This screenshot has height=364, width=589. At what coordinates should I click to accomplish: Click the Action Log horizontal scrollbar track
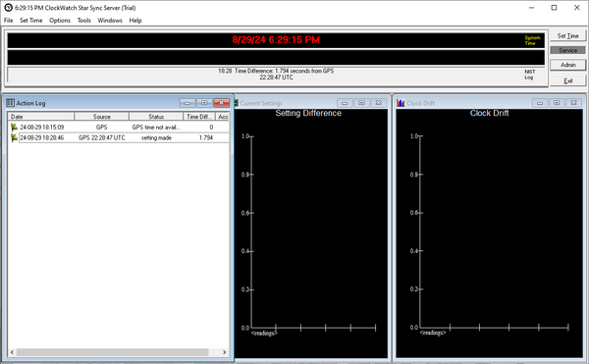point(113,352)
